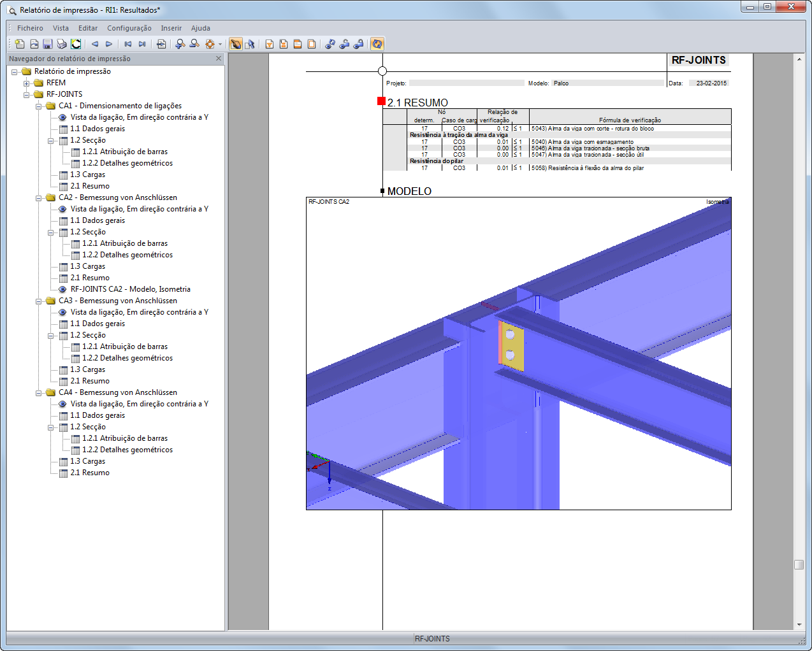The height and width of the screenshot is (651, 812).
Task: Expand the RFEM folder node
Action: (x=26, y=83)
